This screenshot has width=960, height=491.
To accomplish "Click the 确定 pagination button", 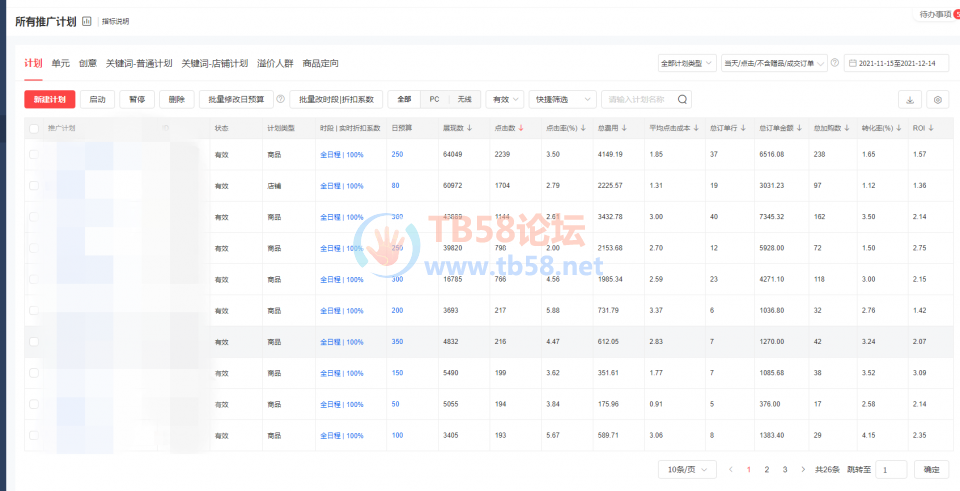I will [x=931, y=470].
